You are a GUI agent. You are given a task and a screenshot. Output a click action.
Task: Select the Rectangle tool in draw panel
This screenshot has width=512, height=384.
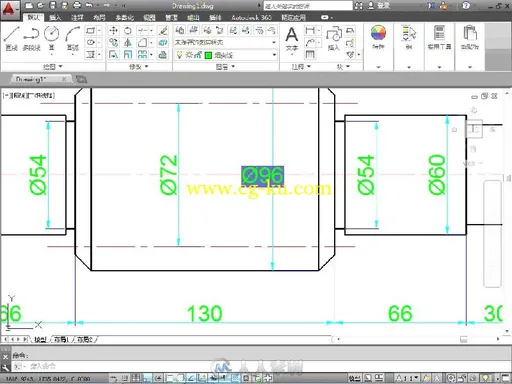[x=91, y=31]
